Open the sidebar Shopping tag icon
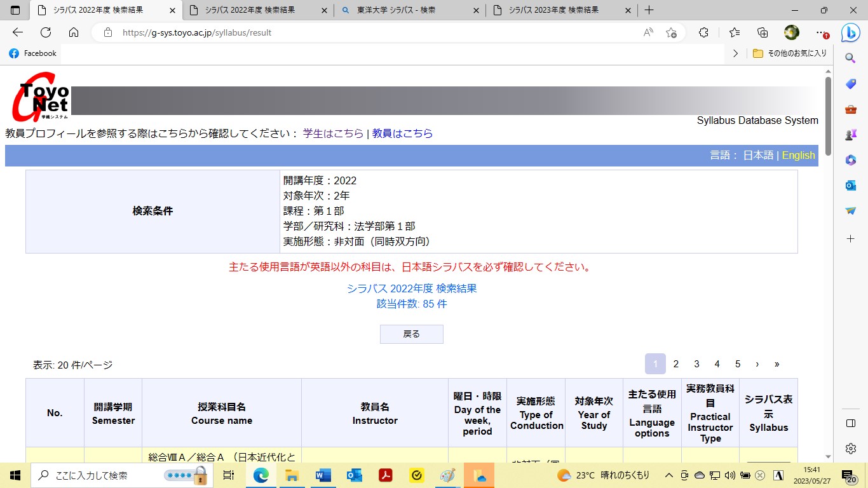Viewport: 868px width, 488px height. [850, 84]
